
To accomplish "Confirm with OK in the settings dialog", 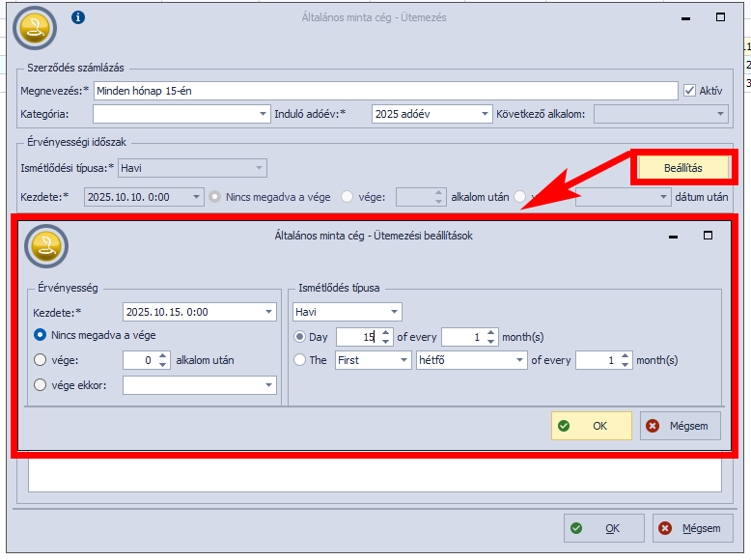I will [591, 426].
